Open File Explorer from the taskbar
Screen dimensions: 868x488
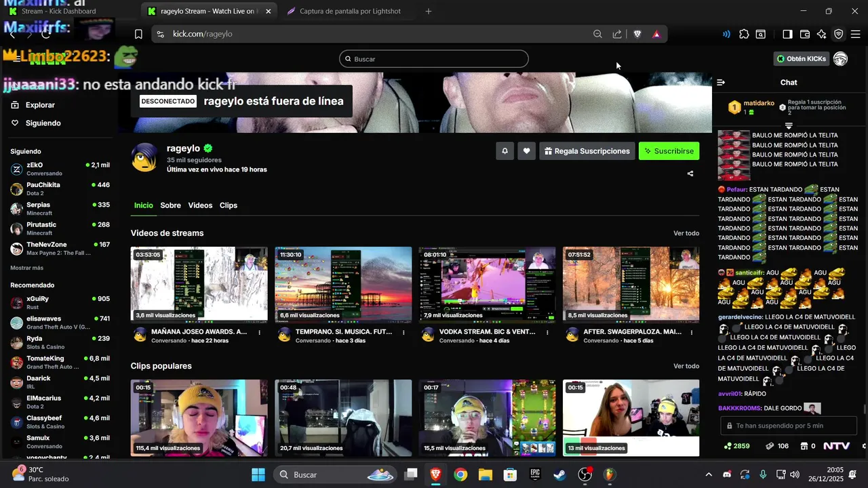486,474
